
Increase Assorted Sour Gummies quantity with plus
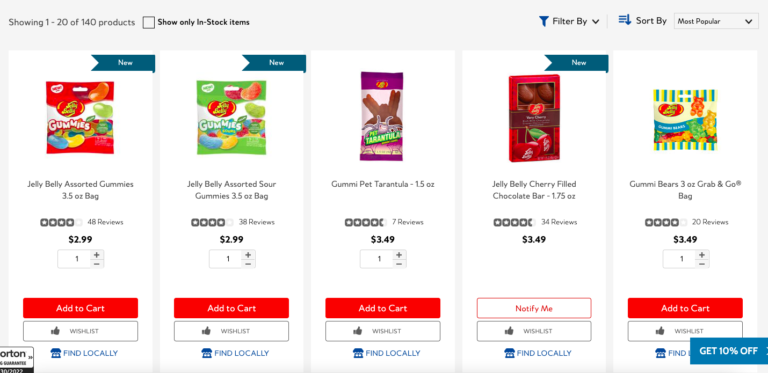pyautogui.click(x=248, y=255)
